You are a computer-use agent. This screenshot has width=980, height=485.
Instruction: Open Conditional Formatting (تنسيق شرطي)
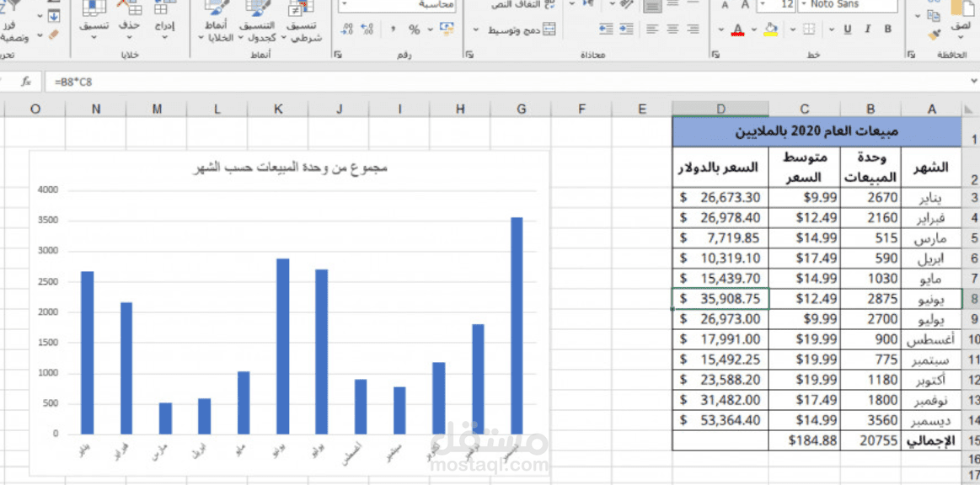303,20
